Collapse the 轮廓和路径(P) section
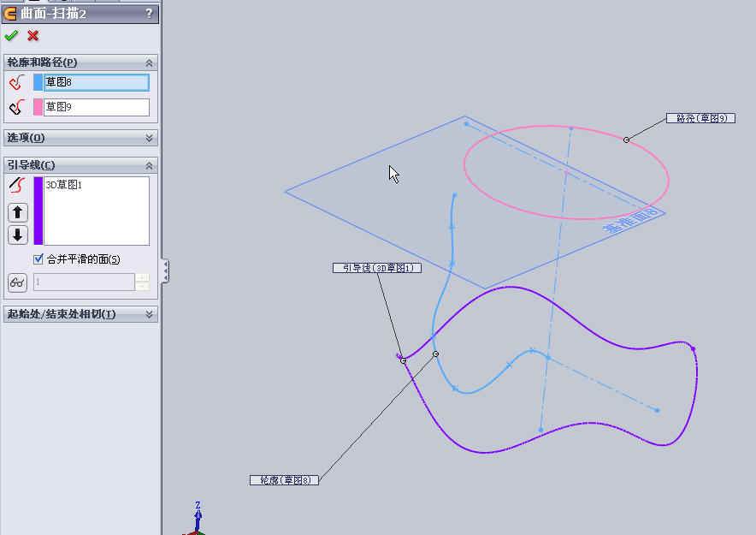The image size is (756, 535). (149, 62)
